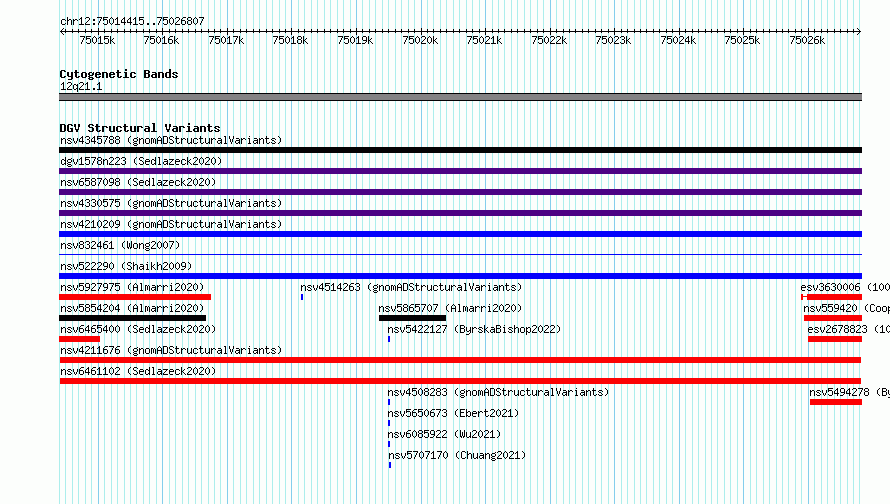Open nsv522290 (Shaikh2009) variant label
The width and height of the screenshot is (890, 504).
click(126, 266)
